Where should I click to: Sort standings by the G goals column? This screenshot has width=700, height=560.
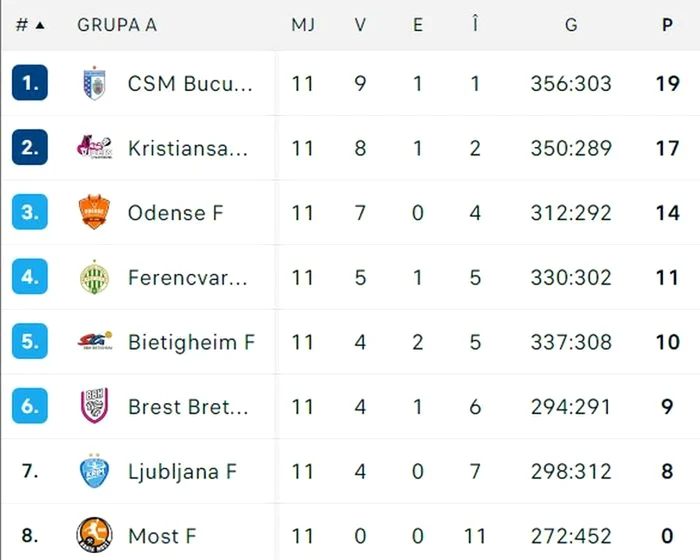click(x=571, y=25)
